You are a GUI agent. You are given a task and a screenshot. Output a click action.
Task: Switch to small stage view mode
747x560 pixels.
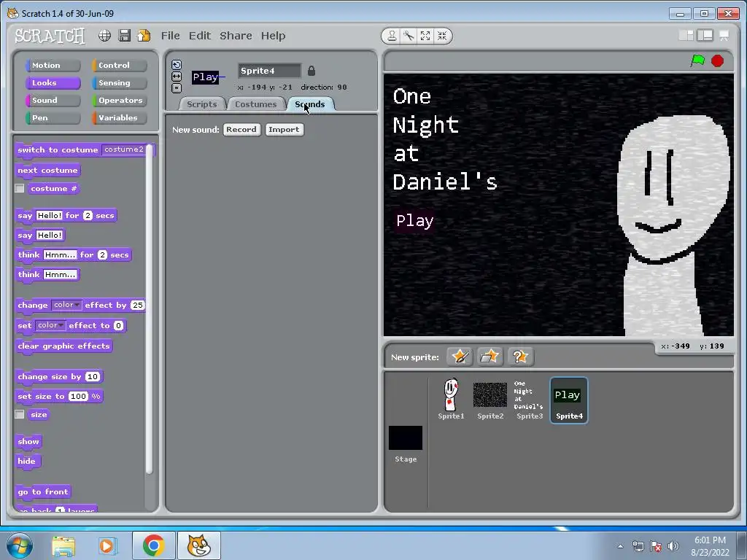pos(686,35)
